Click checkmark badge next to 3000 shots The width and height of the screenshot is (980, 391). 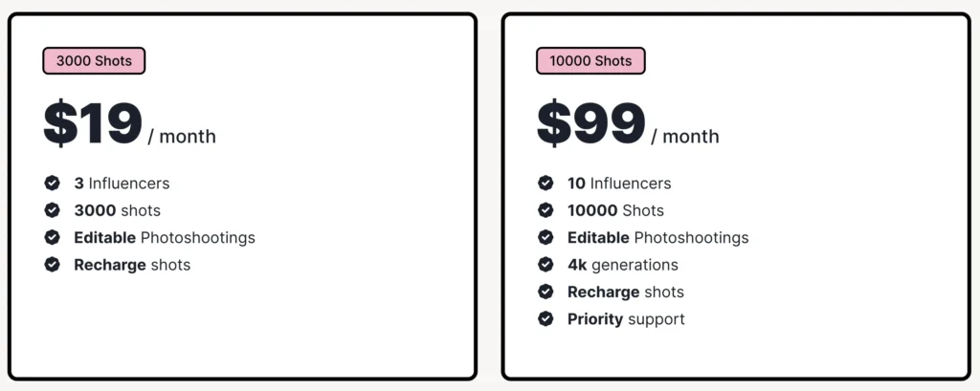[x=52, y=210]
